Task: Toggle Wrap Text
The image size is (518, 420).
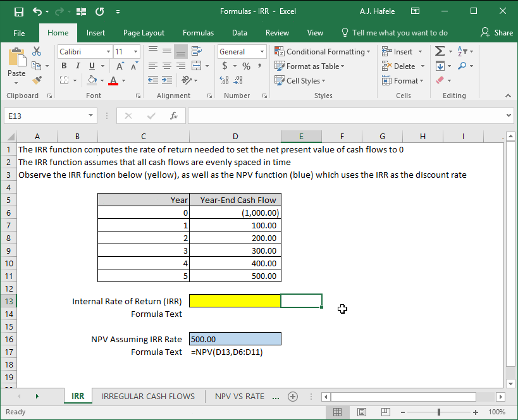Action: [x=197, y=51]
